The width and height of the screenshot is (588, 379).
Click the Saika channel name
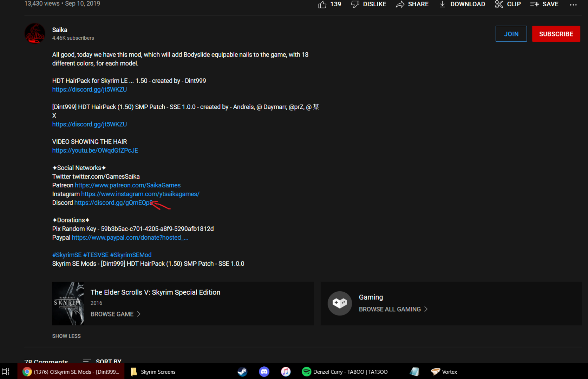(60, 30)
